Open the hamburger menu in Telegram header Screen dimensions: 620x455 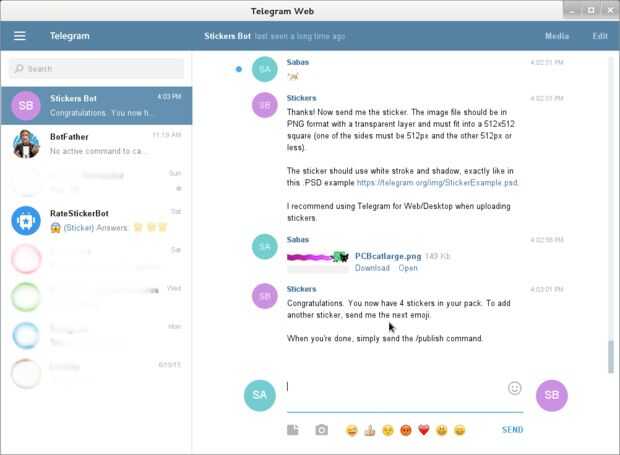click(20, 36)
